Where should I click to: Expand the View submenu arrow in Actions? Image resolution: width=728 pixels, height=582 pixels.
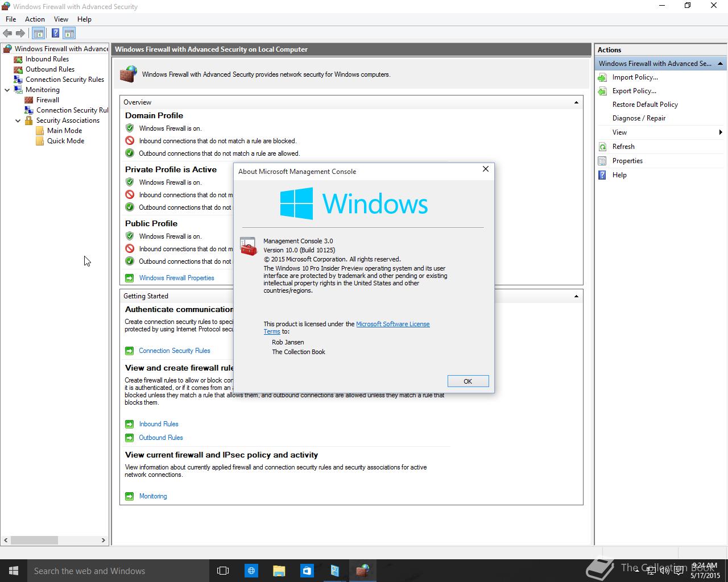[721, 132]
